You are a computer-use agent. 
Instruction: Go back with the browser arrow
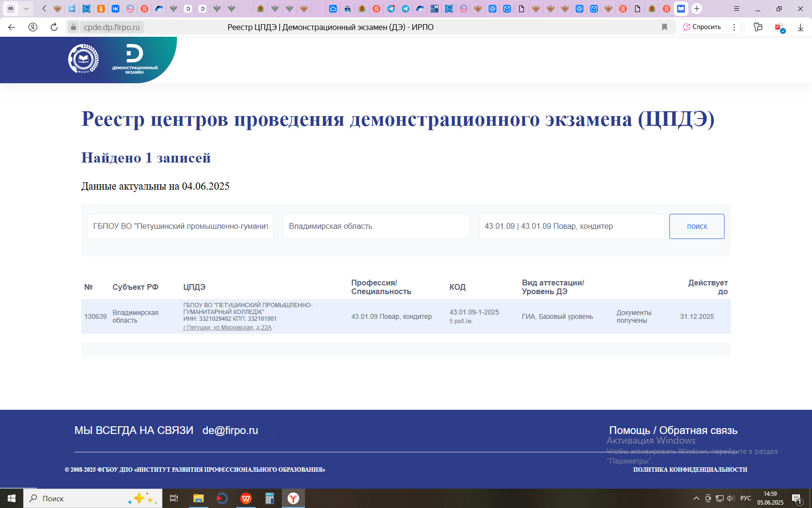tap(12, 27)
